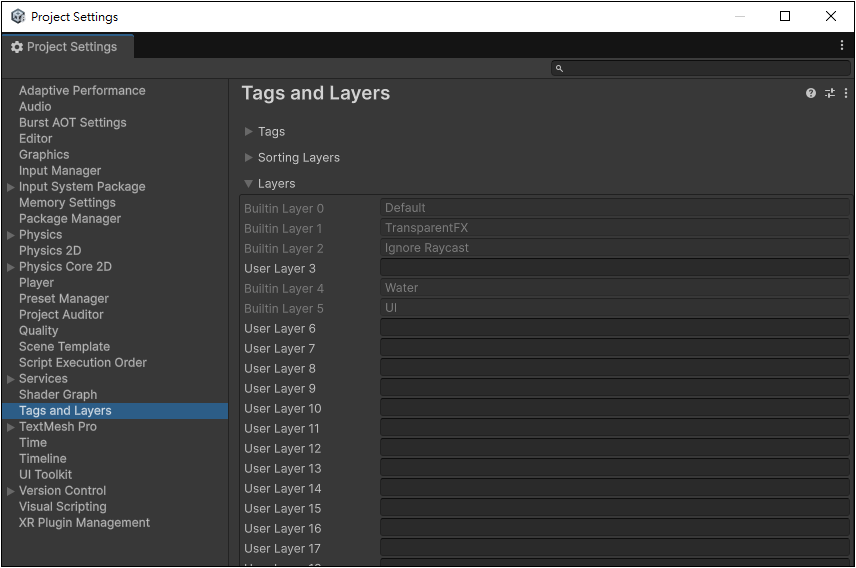
Task: Open Quality settings
Action: tap(38, 330)
